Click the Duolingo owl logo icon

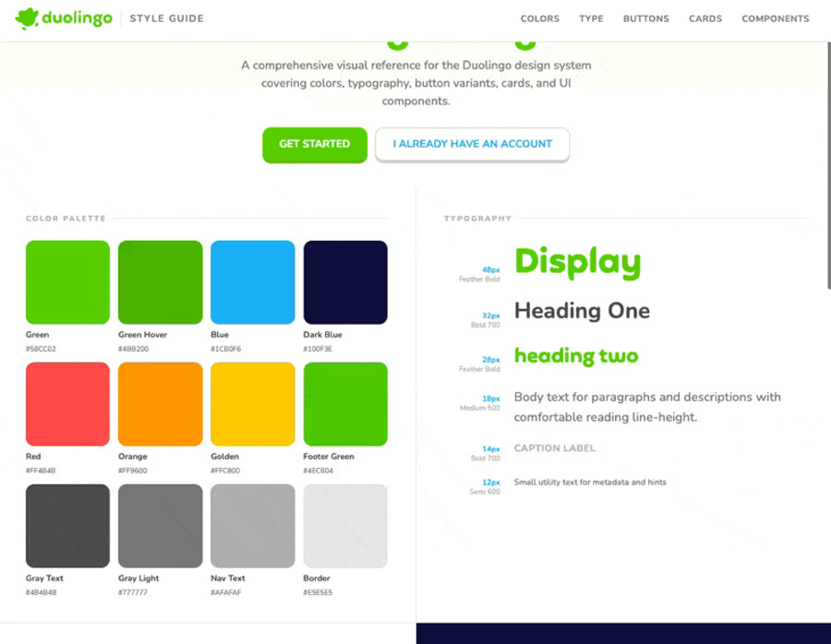(27, 18)
